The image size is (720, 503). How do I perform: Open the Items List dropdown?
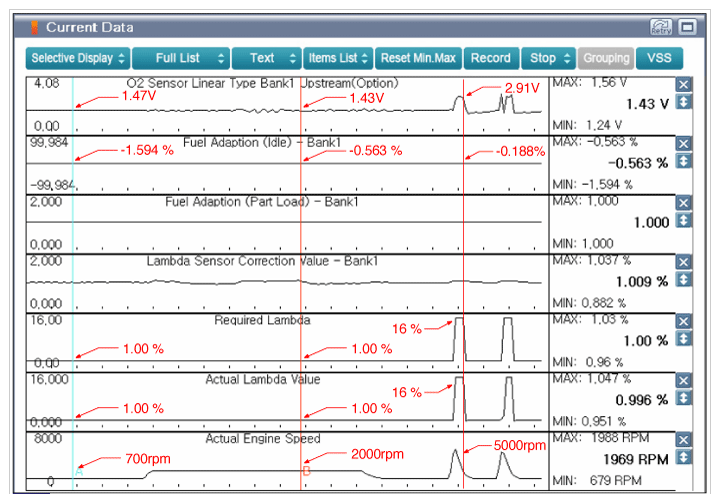338,58
